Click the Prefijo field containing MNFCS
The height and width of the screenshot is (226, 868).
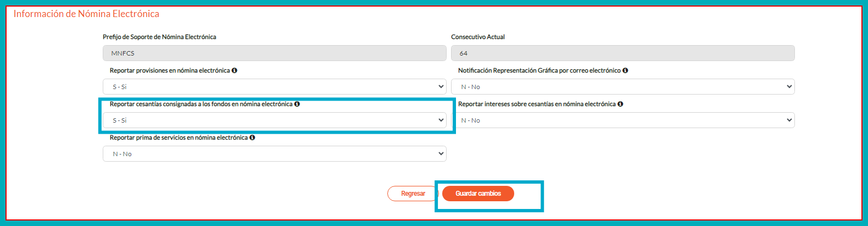tap(274, 53)
